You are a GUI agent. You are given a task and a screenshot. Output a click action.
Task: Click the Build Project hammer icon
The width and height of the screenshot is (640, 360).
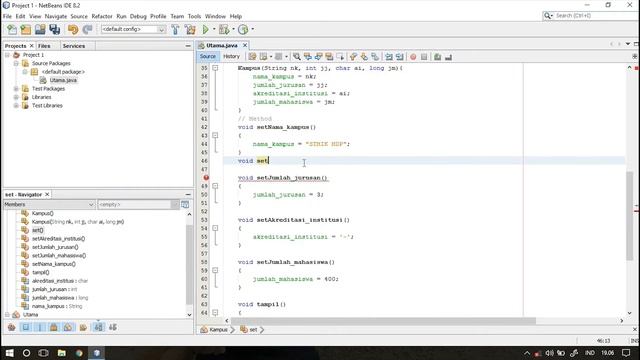point(176,29)
